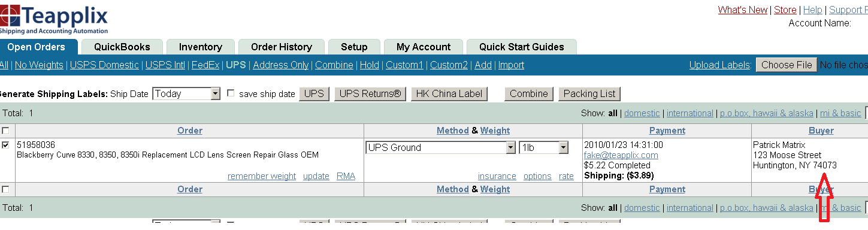
Task: Open fake@teapplix.com email link
Action: click(x=621, y=155)
